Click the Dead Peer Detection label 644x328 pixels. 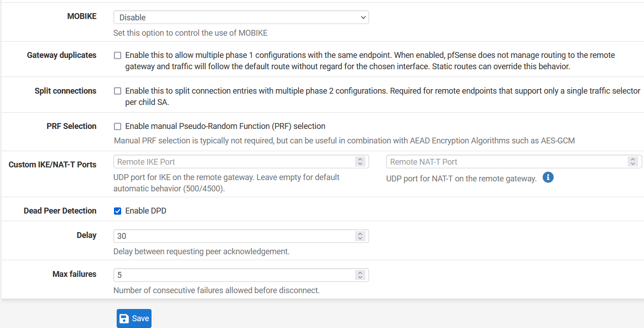(x=60, y=211)
